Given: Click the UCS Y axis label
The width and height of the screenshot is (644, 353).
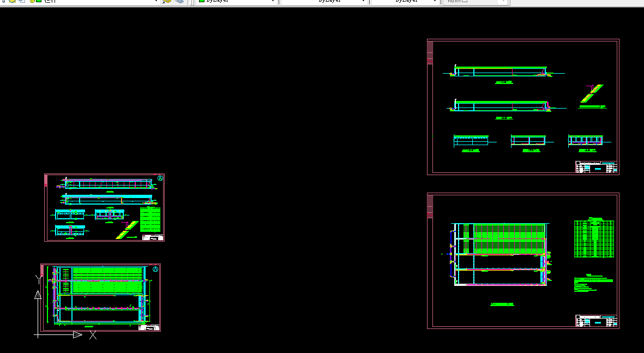Looking at the screenshot, I should (x=39, y=279).
